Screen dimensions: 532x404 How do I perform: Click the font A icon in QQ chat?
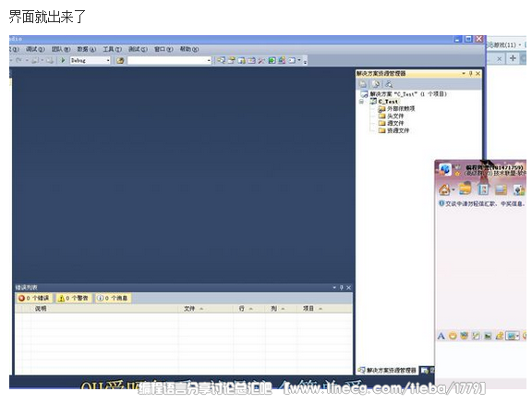coord(441,337)
